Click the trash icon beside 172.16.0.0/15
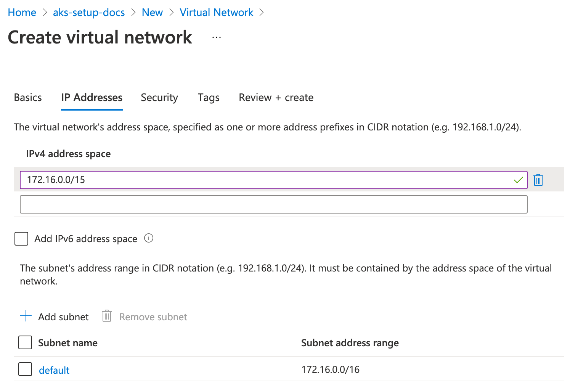Image resolution: width=578 pixels, height=392 pixels. [x=538, y=180]
